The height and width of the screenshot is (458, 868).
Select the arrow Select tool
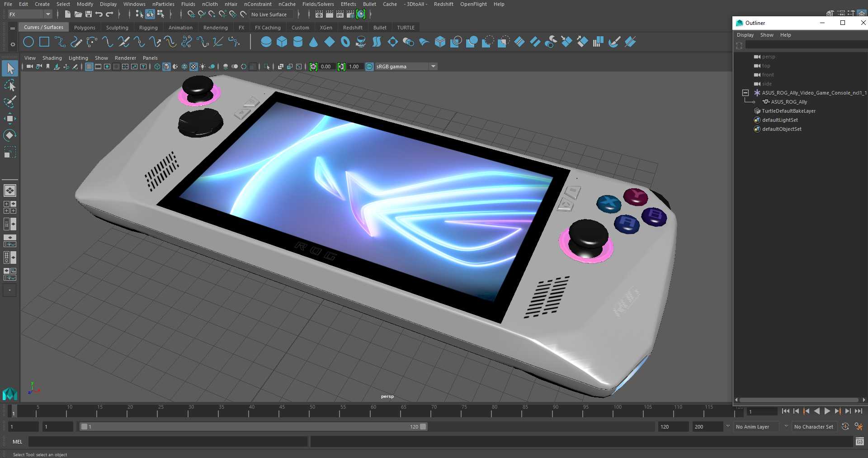(x=10, y=69)
